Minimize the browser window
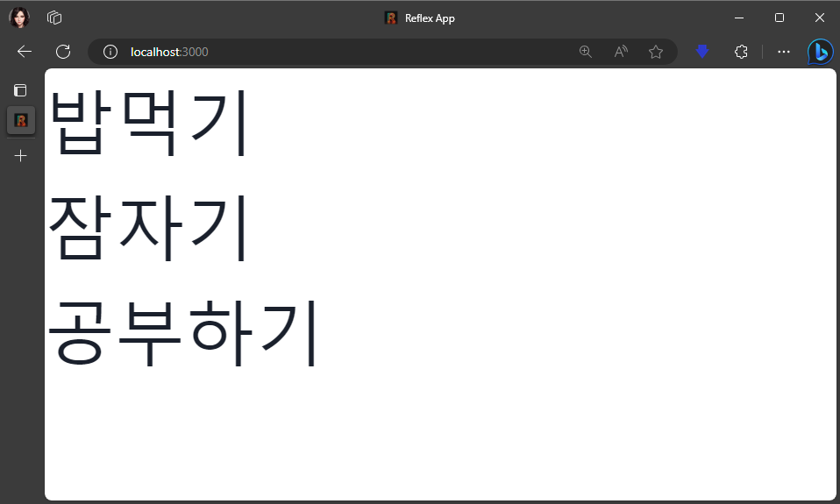 click(x=739, y=18)
